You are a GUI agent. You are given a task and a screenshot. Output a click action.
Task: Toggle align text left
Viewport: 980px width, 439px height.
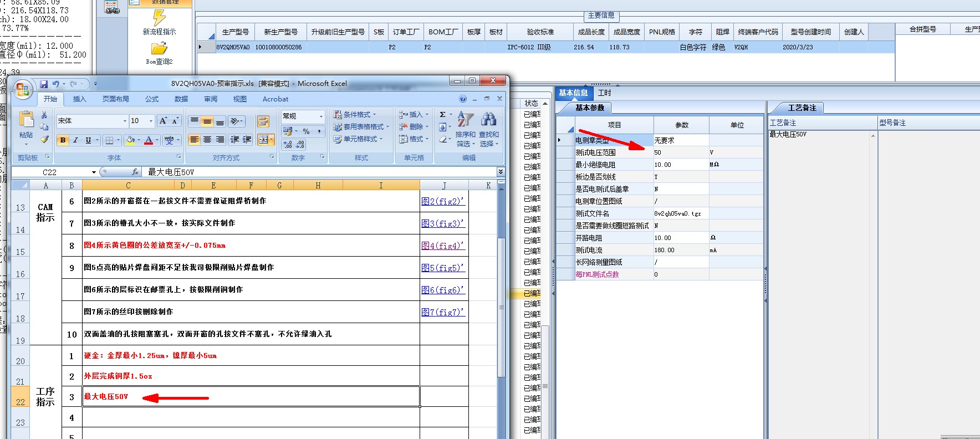pos(194,140)
